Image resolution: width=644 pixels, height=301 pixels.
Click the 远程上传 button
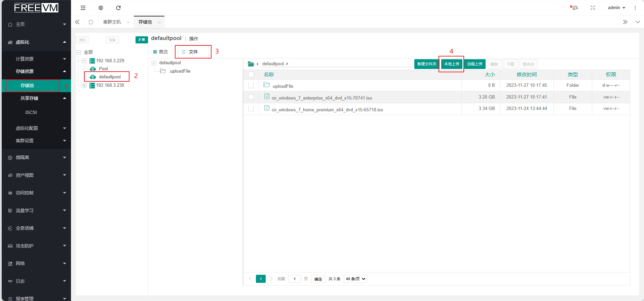(475, 64)
